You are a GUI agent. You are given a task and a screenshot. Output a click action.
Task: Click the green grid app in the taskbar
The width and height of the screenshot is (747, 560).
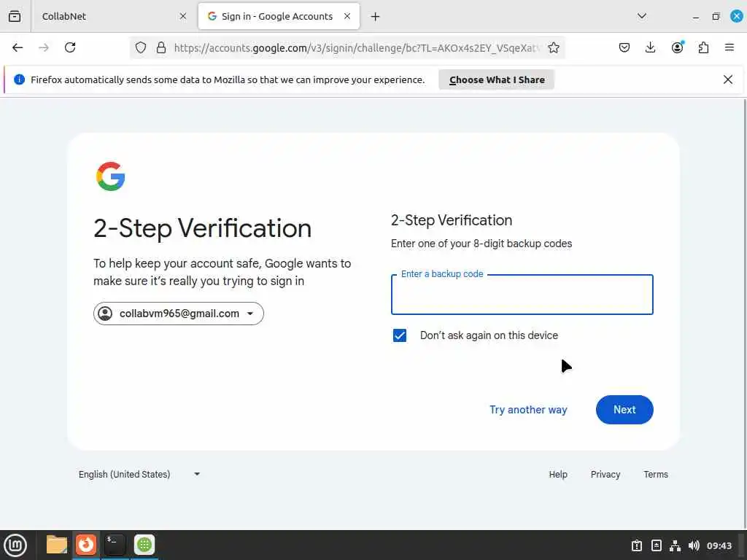144,545
